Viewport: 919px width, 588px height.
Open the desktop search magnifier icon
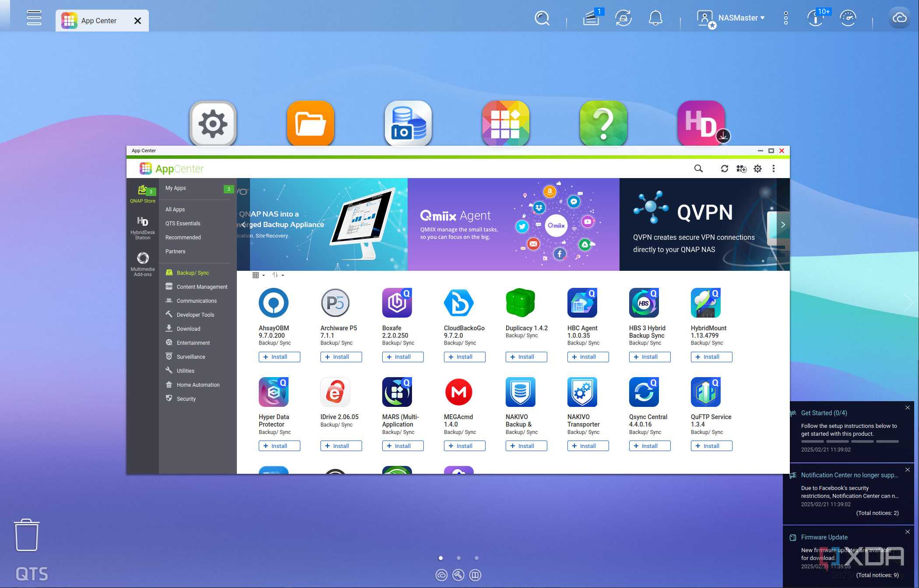(x=542, y=18)
